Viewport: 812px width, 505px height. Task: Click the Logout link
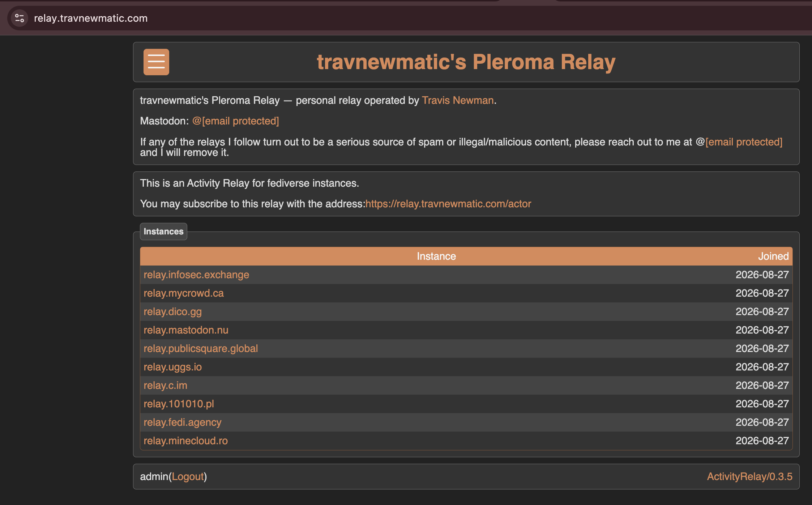click(x=188, y=476)
